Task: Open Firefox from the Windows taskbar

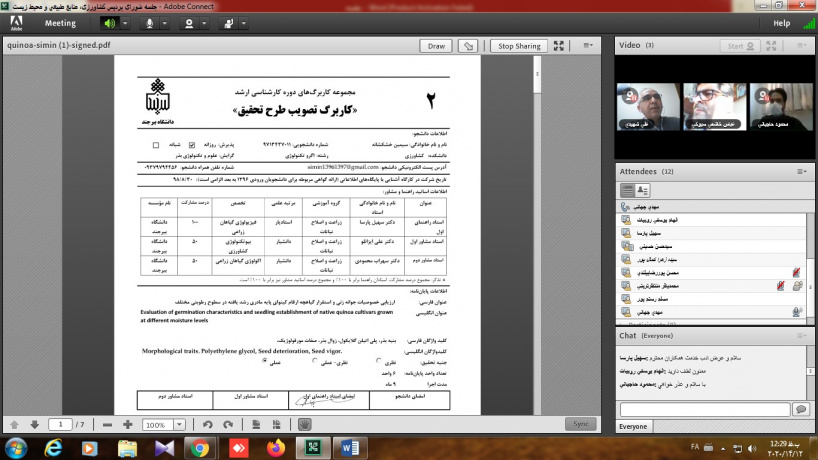Action: click(275, 448)
